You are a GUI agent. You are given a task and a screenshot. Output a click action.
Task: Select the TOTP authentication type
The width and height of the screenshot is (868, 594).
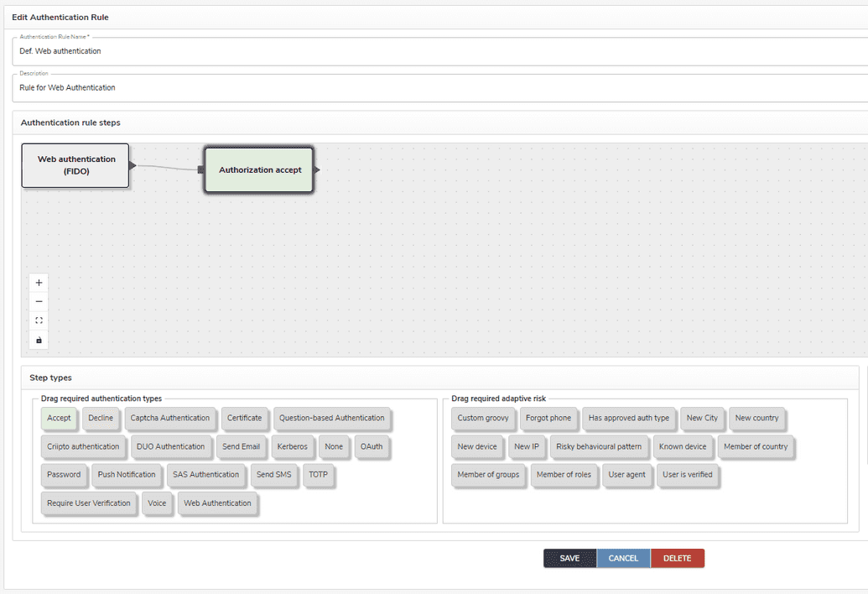[319, 475]
